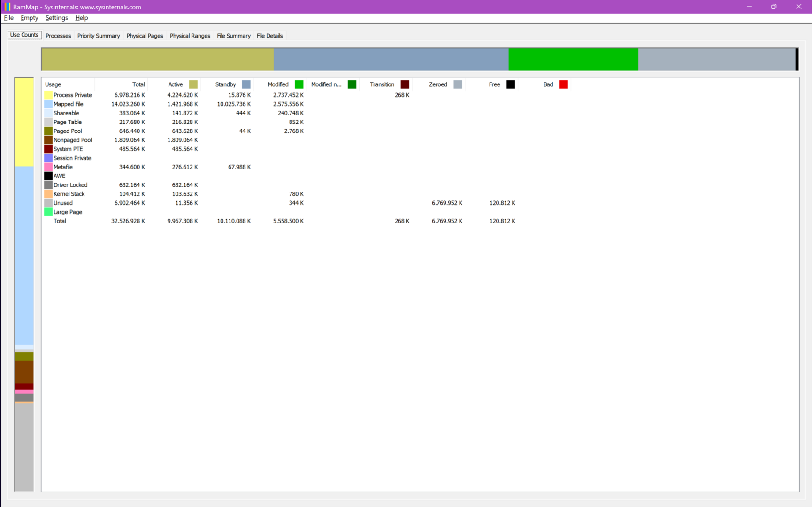
Task: Click the Process Private yellow swatch
Action: coord(48,95)
